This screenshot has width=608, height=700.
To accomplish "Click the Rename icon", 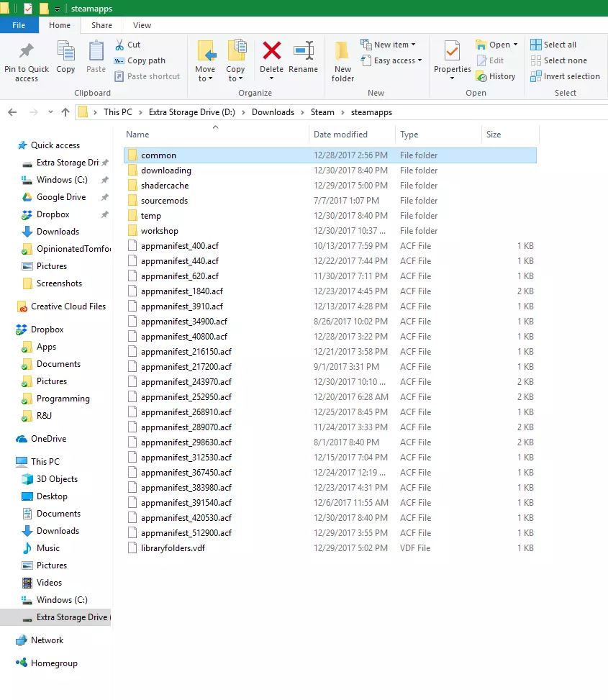I will click(x=304, y=50).
